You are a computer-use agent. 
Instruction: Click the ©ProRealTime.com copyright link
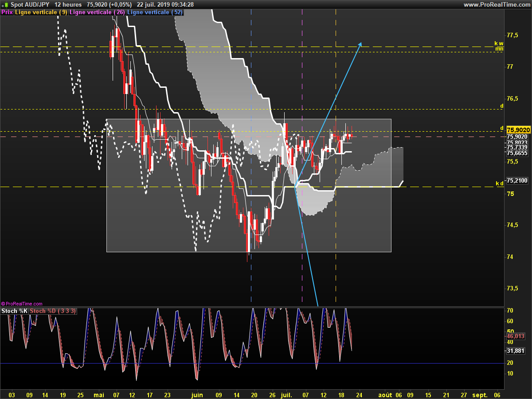coord(22,304)
